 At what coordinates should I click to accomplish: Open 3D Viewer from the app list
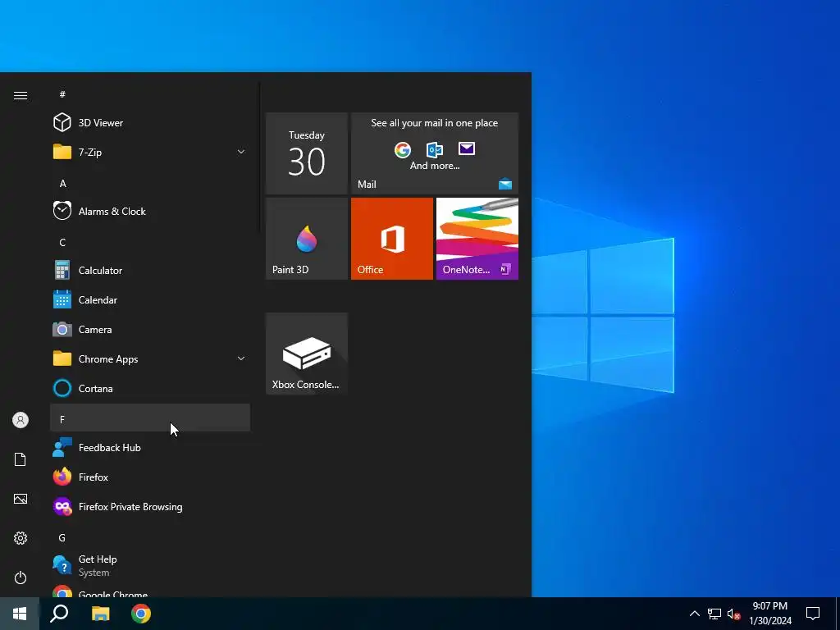tap(150, 123)
